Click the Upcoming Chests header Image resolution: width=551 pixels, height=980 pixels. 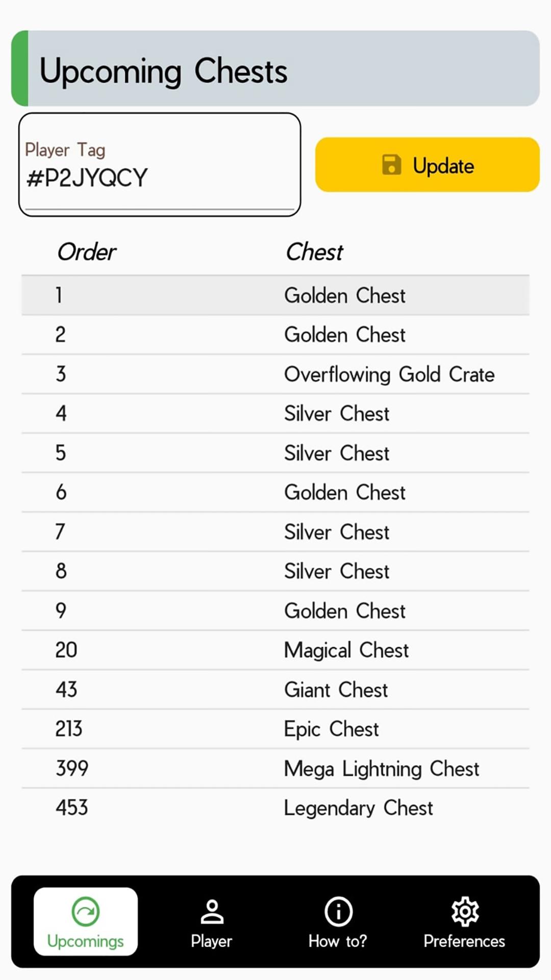164,70
